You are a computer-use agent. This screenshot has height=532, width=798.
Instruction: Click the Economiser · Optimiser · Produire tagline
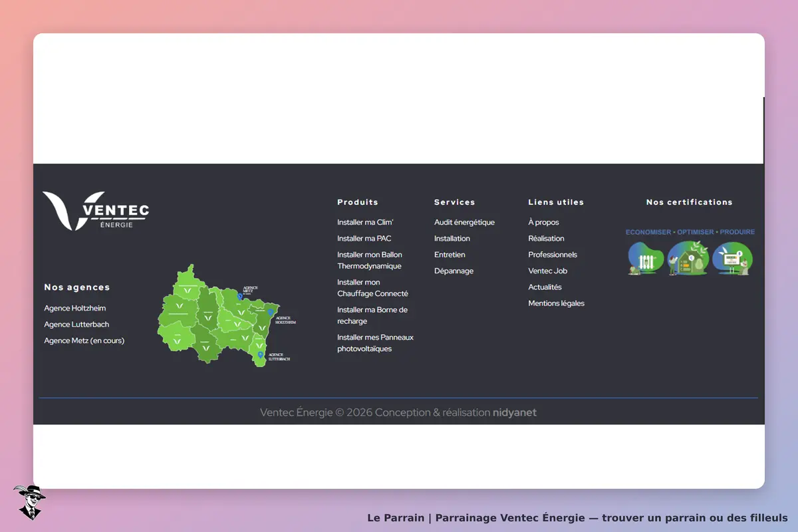tap(690, 232)
